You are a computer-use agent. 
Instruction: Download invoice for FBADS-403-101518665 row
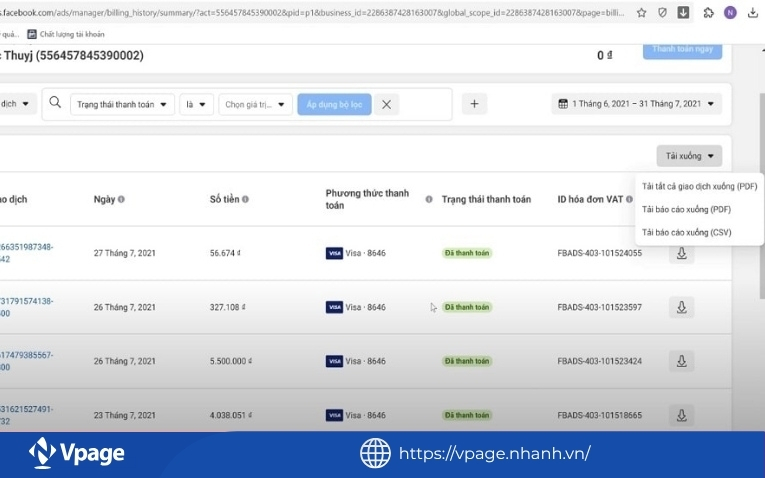(x=682, y=416)
